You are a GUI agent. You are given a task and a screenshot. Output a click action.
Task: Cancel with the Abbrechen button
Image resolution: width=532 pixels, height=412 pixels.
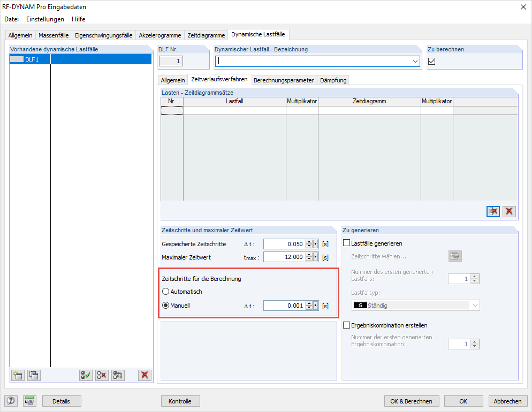point(507,401)
